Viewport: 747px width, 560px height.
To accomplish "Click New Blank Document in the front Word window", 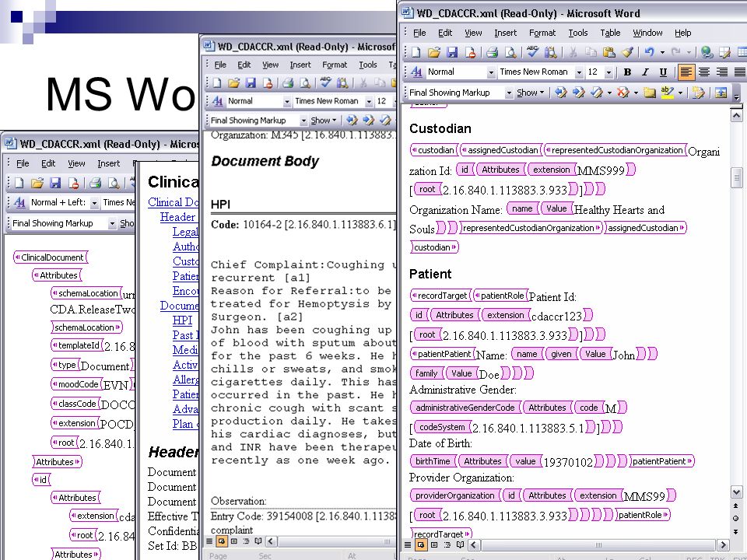I will (x=416, y=52).
